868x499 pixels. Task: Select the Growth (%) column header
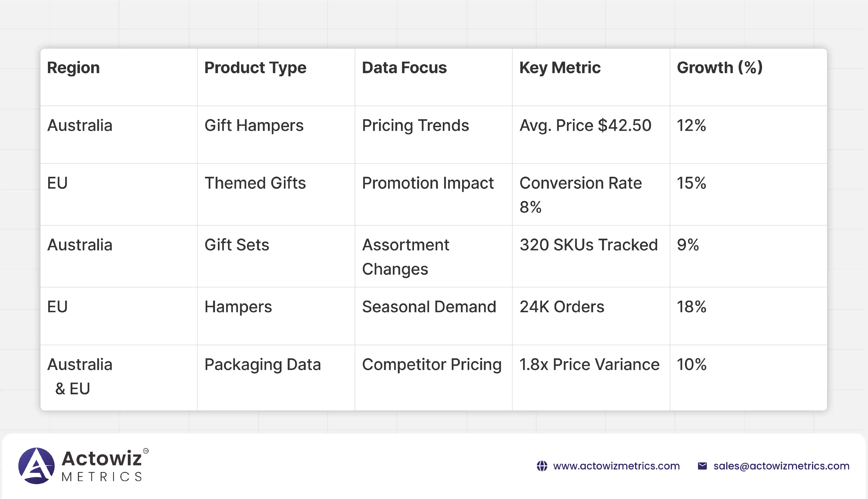point(720,68)
